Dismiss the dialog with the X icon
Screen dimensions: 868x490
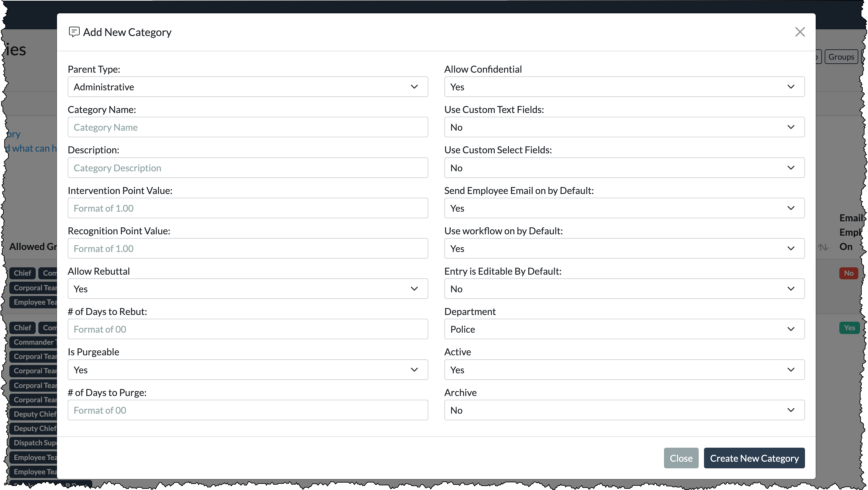click(800, 32)
